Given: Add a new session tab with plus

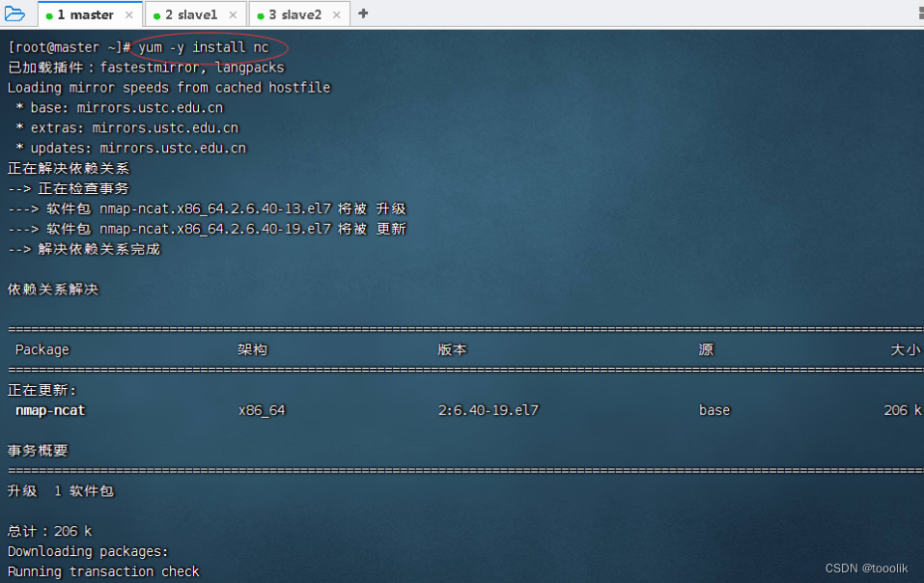Looking at the screenshot, I should [x=363, y=14].
